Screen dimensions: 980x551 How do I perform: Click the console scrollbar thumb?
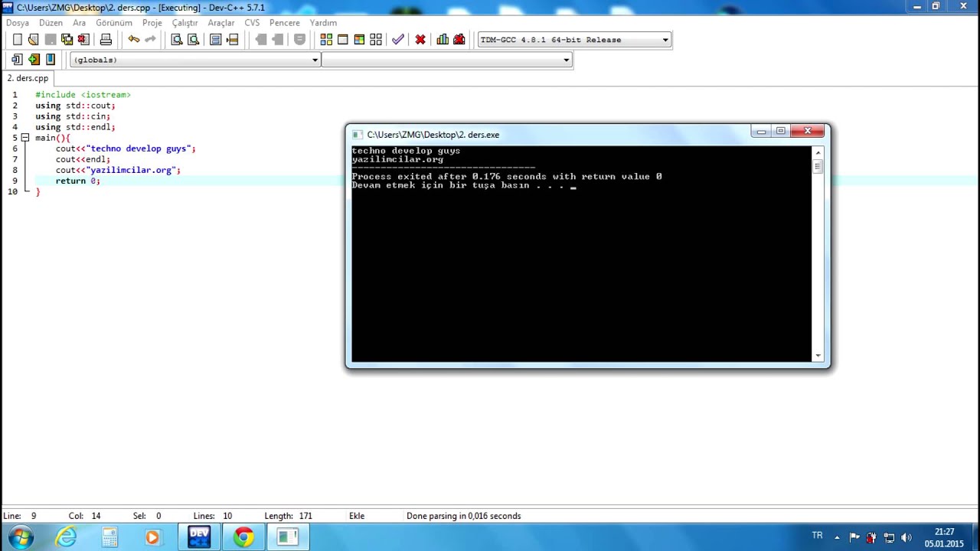click(x=818, y=166)
